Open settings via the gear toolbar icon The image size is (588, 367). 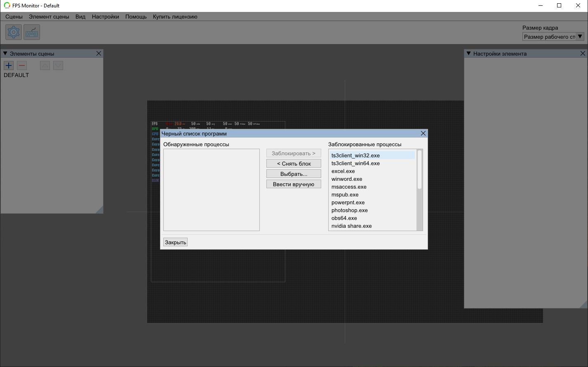(x=14, y=32)
